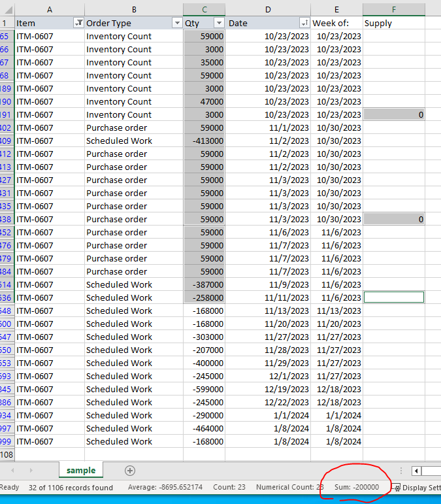Select the 'Week of:' header cell
The image size is (441, 504).
tap(336, 23)
